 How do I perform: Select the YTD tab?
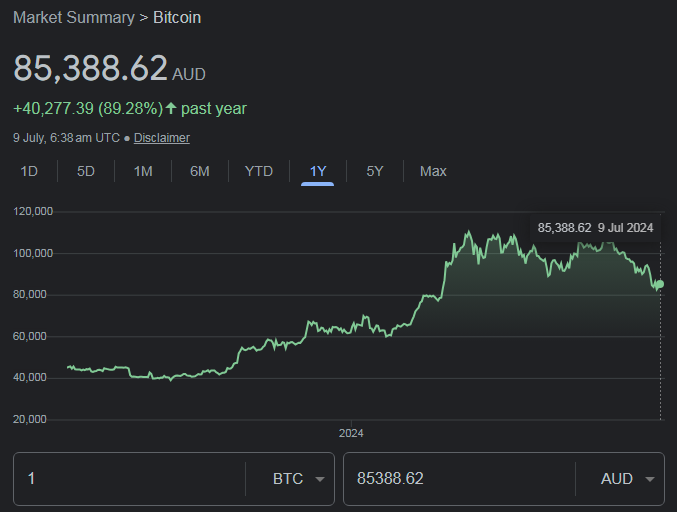point(259,171)
